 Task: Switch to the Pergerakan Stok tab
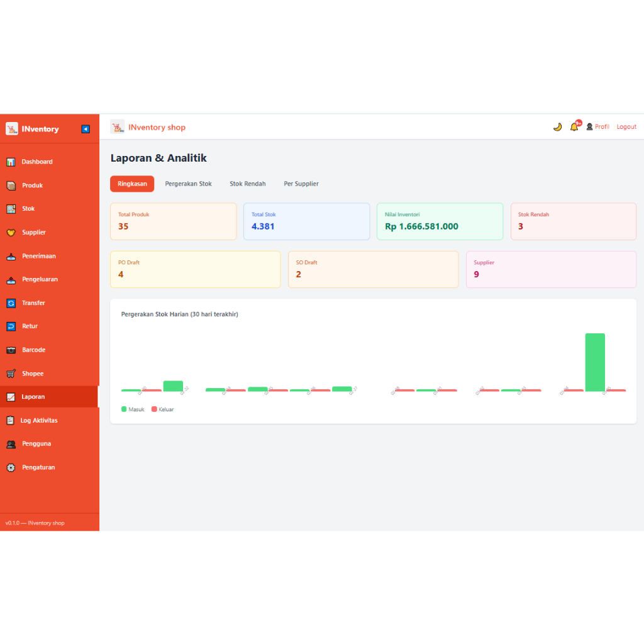tap(189, 184)
